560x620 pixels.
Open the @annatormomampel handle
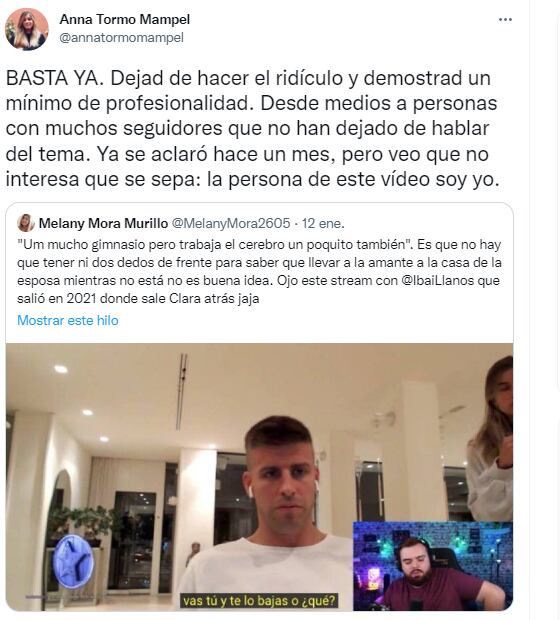(x=121, y=38)
